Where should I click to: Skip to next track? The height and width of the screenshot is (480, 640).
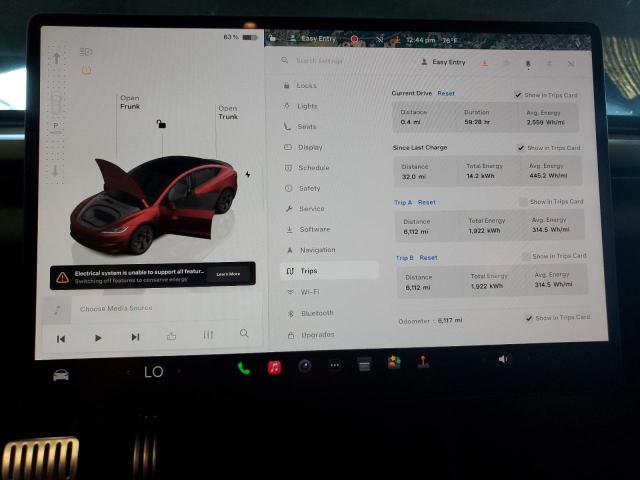135,337
